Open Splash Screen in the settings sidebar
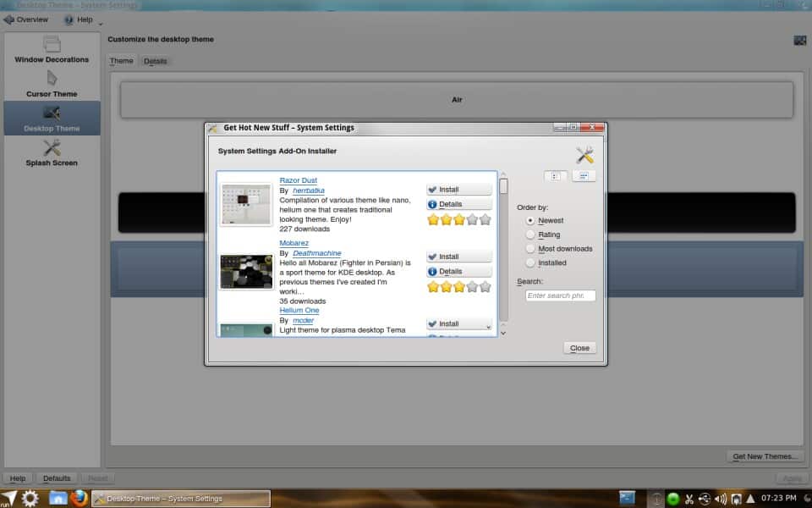This screenshot has height=508, width=812. tap(52, 153)
